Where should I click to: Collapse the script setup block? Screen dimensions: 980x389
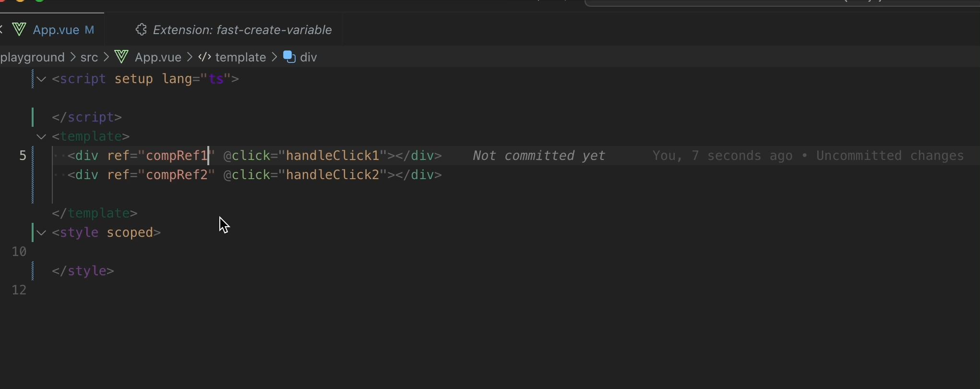(x=42, y=79)
